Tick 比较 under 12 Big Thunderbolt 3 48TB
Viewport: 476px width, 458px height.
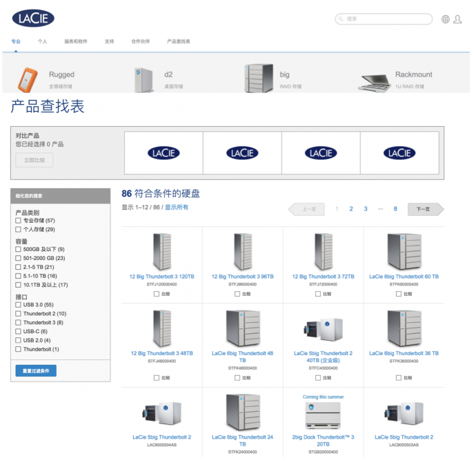[x=157, y=378]
